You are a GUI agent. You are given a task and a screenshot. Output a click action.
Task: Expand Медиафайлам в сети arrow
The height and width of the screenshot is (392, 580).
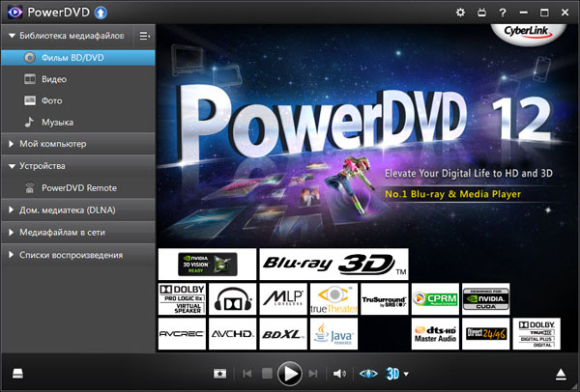[11, 233]
